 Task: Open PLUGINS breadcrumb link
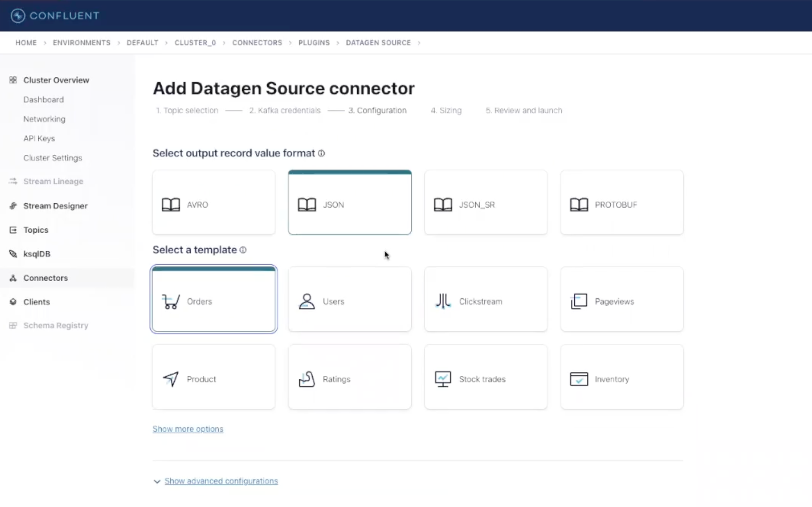pyautogui.click(x=314, y=43)
